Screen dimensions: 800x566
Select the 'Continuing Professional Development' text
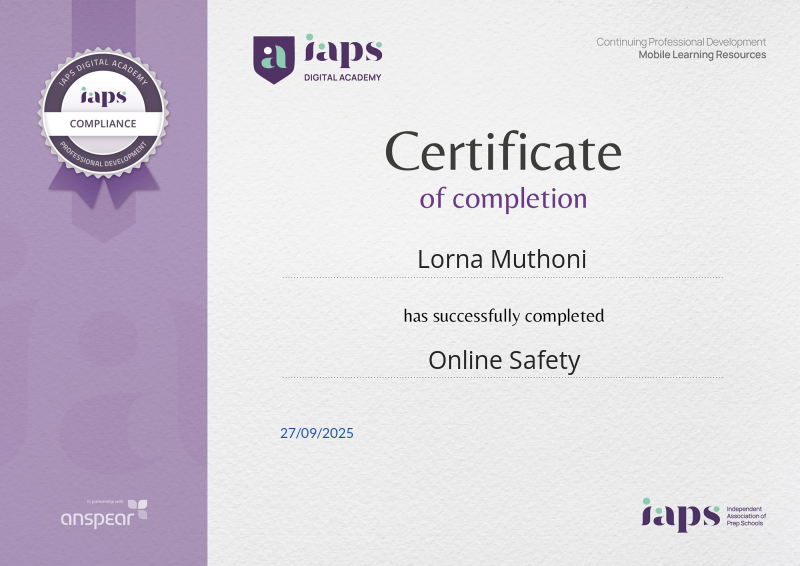[681, 42]
